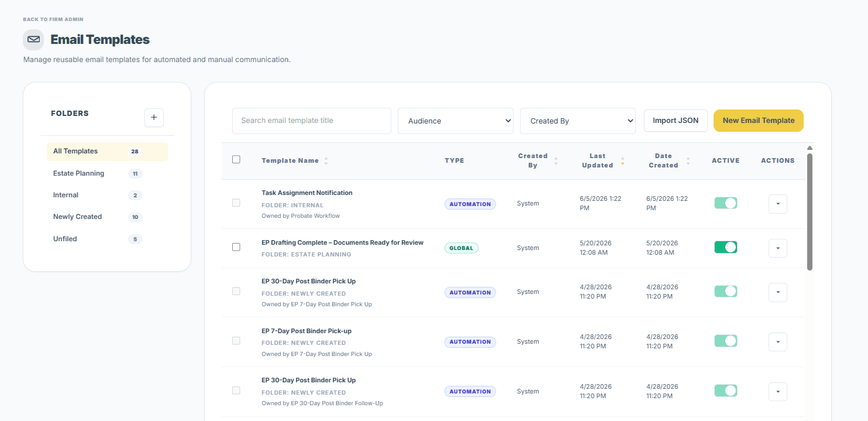Click Date Created 5/20/2026 12:08 AM cell
Screen dimensions: 868x421
pyautogui.click(x=662, y=248)
